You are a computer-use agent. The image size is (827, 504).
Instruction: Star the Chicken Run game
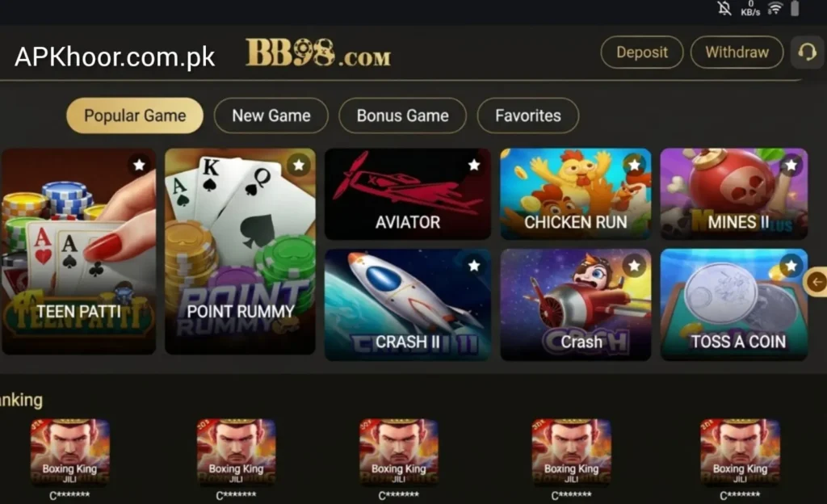(x=634, y=165)
